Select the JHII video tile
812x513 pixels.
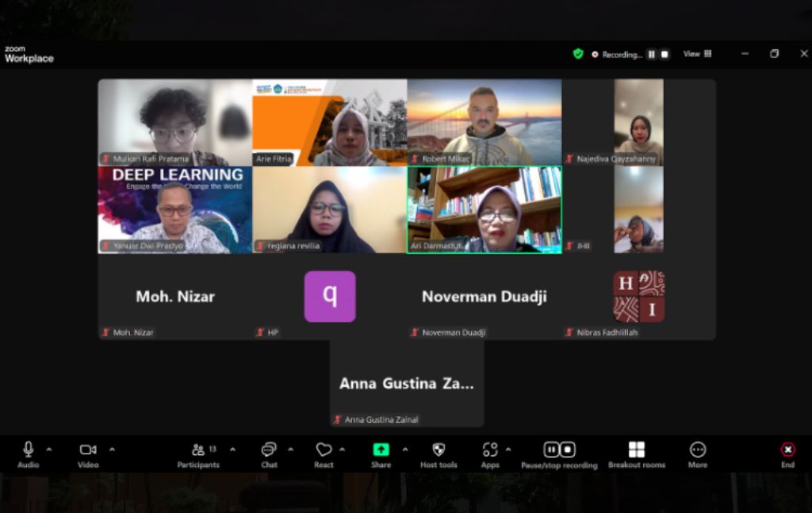coord(638,209)
